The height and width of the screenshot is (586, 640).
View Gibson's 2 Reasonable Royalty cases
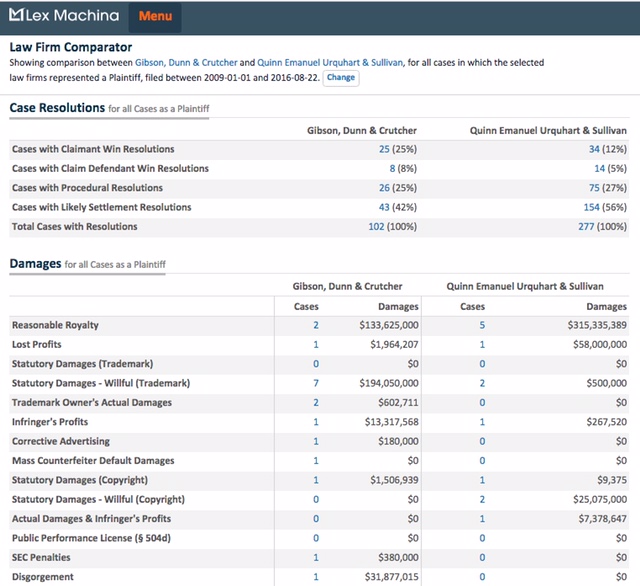(316, 325)
